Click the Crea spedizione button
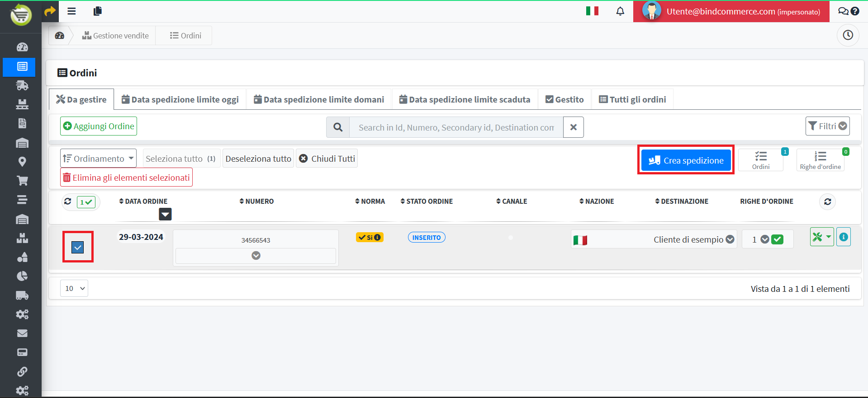This screenshot has width=868, height=398. point(686,160)
